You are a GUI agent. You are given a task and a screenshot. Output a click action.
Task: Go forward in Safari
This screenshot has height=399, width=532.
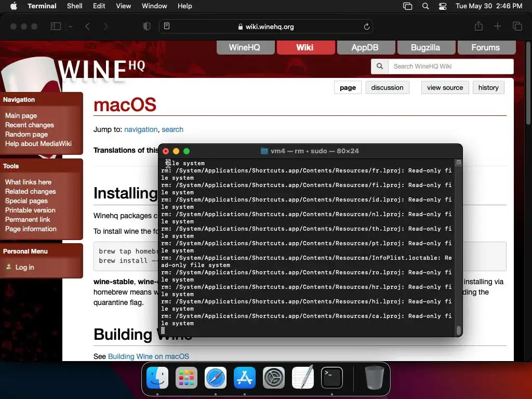(x=105, y=26)
